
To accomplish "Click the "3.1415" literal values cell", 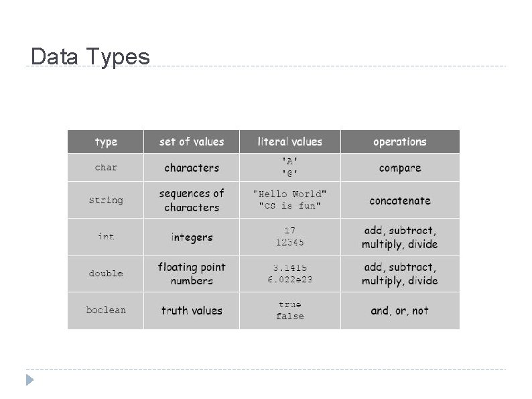I will tap(289, 274).
